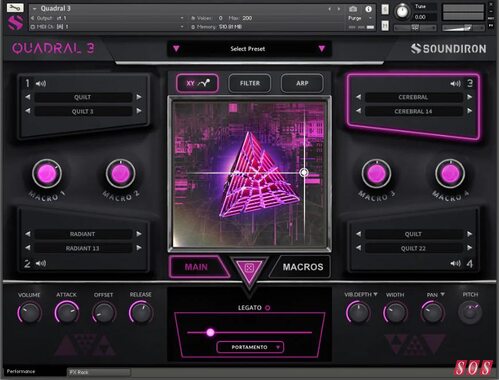Click the ATTACK knob

tap(67, 313)
